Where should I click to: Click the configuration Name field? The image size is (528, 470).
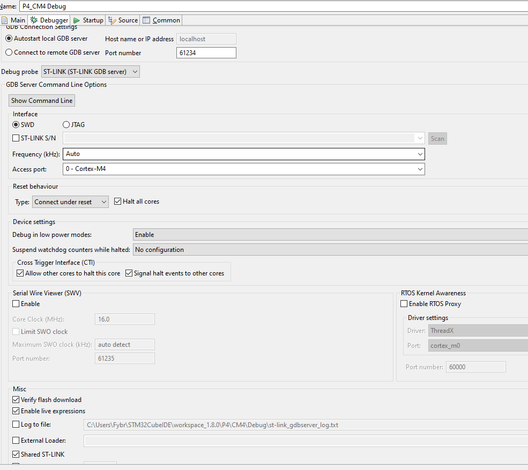(x=273, y=6)
